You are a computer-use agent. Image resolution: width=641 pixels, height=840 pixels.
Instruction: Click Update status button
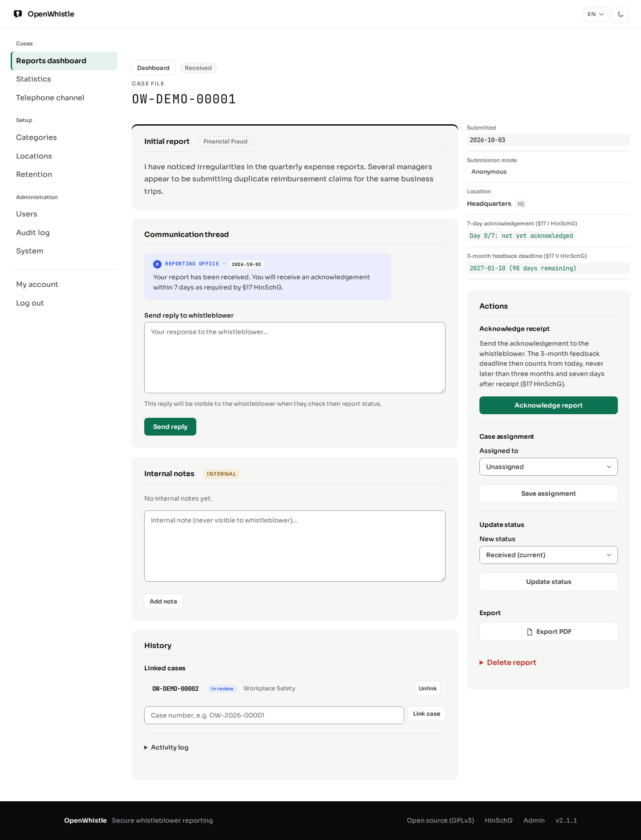point(548,582)
